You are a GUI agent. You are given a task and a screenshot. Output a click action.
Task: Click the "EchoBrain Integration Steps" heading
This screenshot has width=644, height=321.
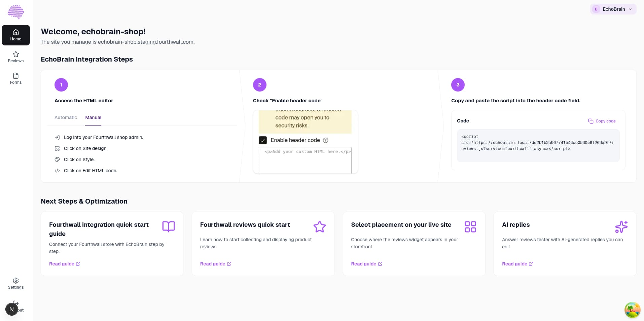tap(87, 59)
